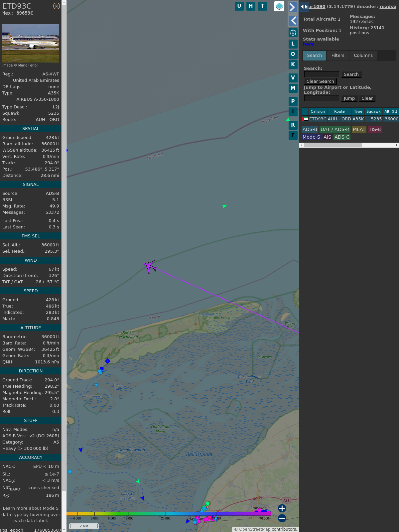
Task: Click the AIS legend label
Action: coord(327,137)
